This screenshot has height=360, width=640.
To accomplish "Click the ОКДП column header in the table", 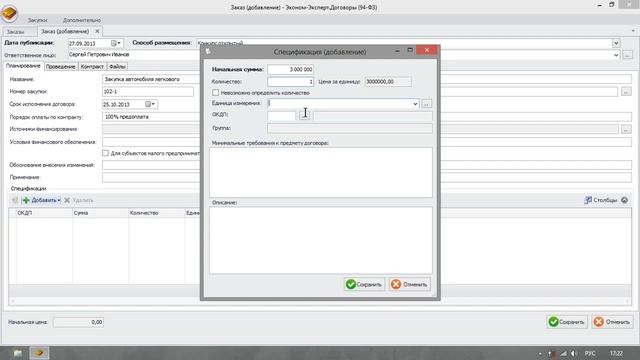I will tap(44, 213).
